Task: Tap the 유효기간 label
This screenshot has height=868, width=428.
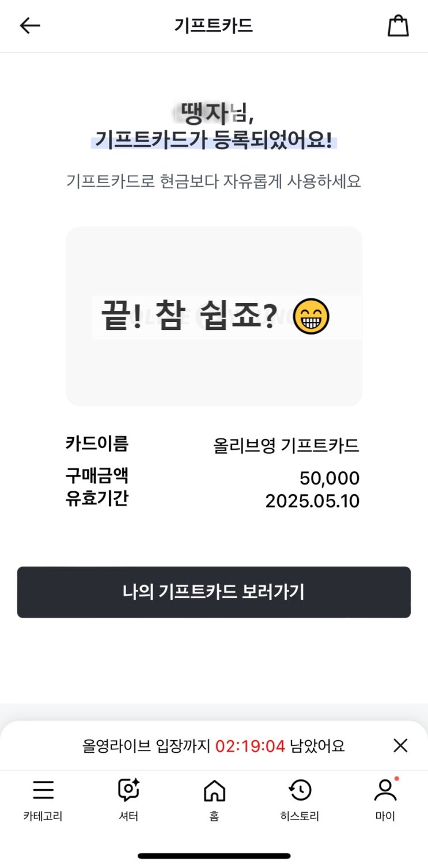Action: pos(97,498)
